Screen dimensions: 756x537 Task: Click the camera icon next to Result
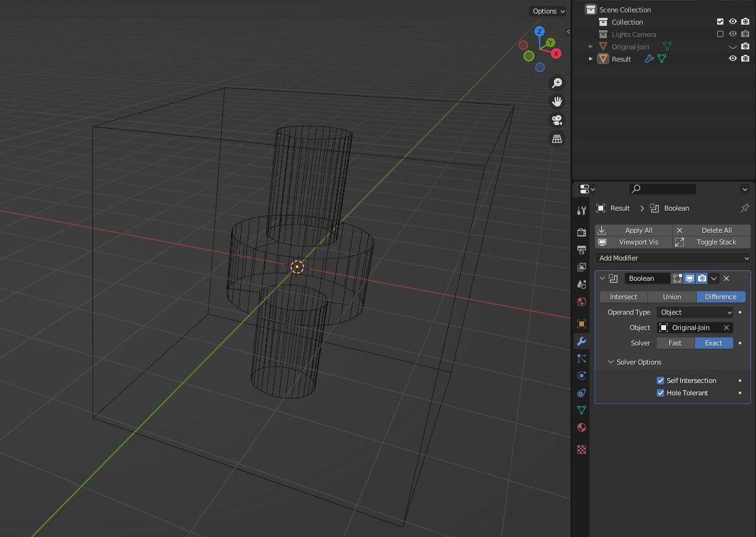click(x=745, y=58)
